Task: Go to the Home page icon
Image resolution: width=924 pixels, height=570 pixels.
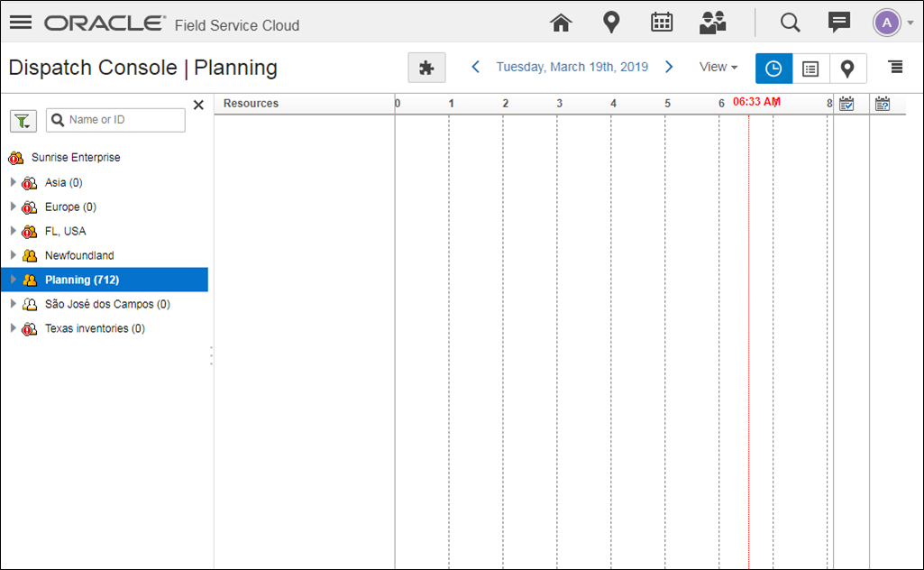Action: tap(562, 23)
